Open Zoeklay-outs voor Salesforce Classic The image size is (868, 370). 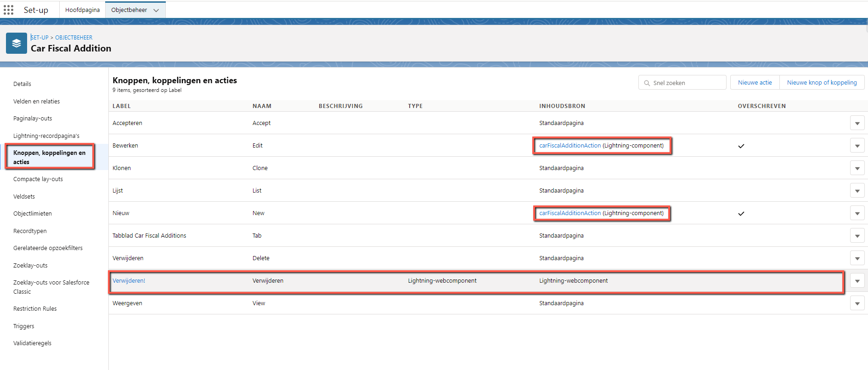(x=51, y=287)
